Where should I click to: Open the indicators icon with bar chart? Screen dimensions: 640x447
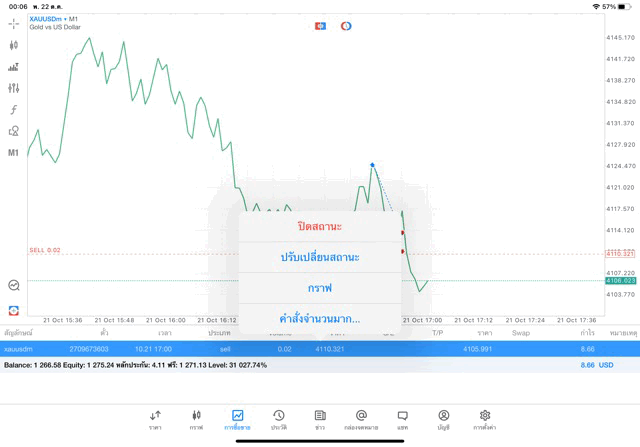[x=13, y=67]
